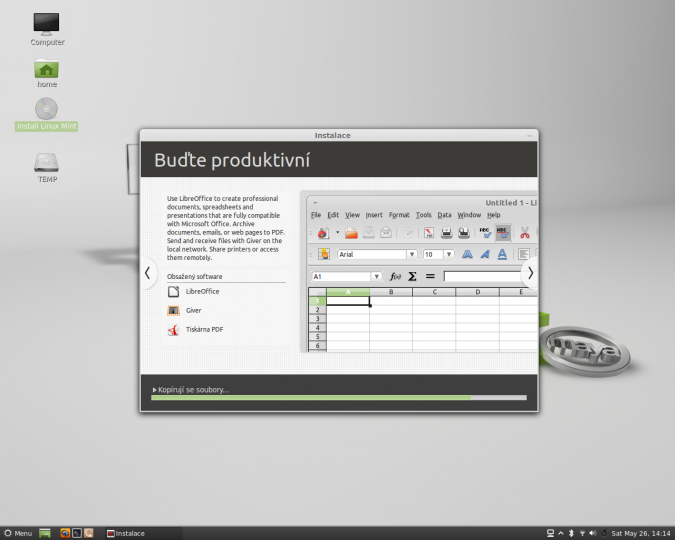Open the home folder desktop icon
The image size is (675, 540).
(x=46, y=73)
